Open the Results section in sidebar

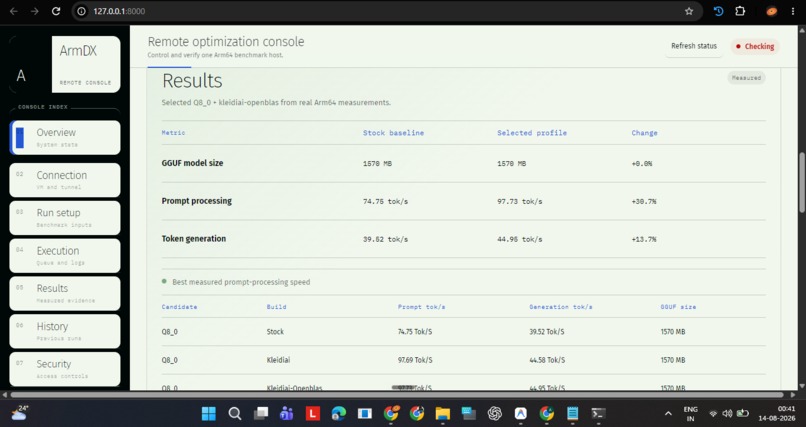pos(65,293)
